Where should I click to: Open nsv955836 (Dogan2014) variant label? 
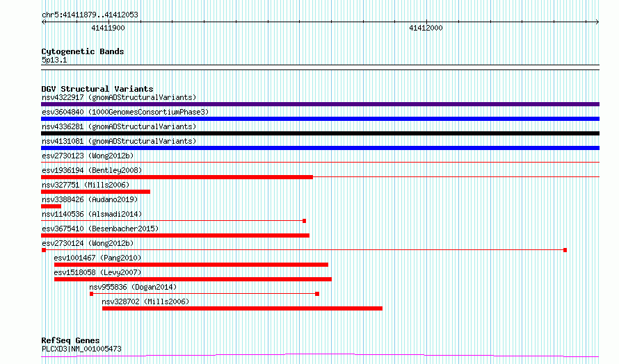(133, 287)
